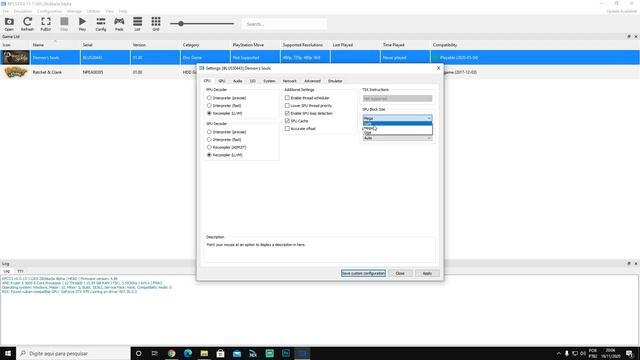Image resolution: width=640 pixels, height=360 pixels.
Task: Click the Ratchet & Clank game thumbnail
Action: [x=15, y=72]
